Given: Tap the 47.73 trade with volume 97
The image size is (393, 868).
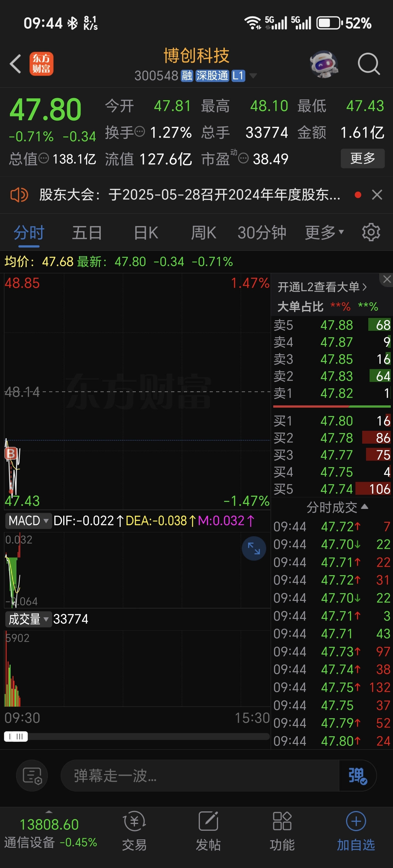Looking at the screenshot, I should click(332, 651).
